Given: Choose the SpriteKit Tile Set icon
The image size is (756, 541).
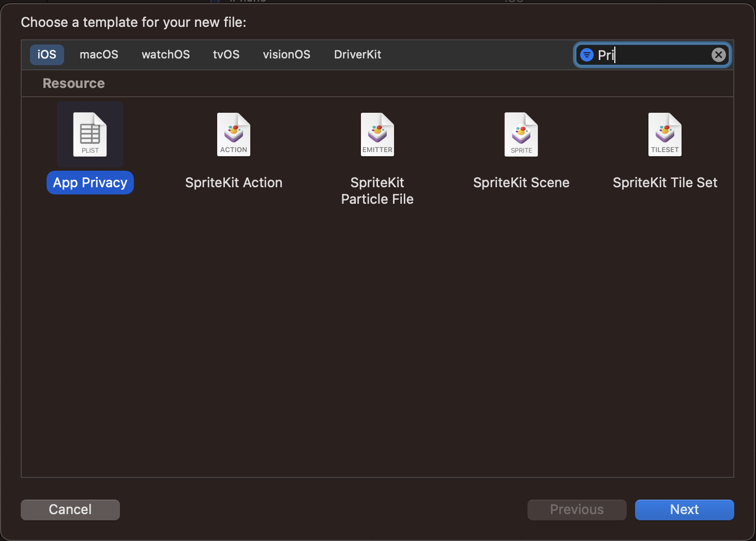Looking at the screenshot, I should (665, 134).
